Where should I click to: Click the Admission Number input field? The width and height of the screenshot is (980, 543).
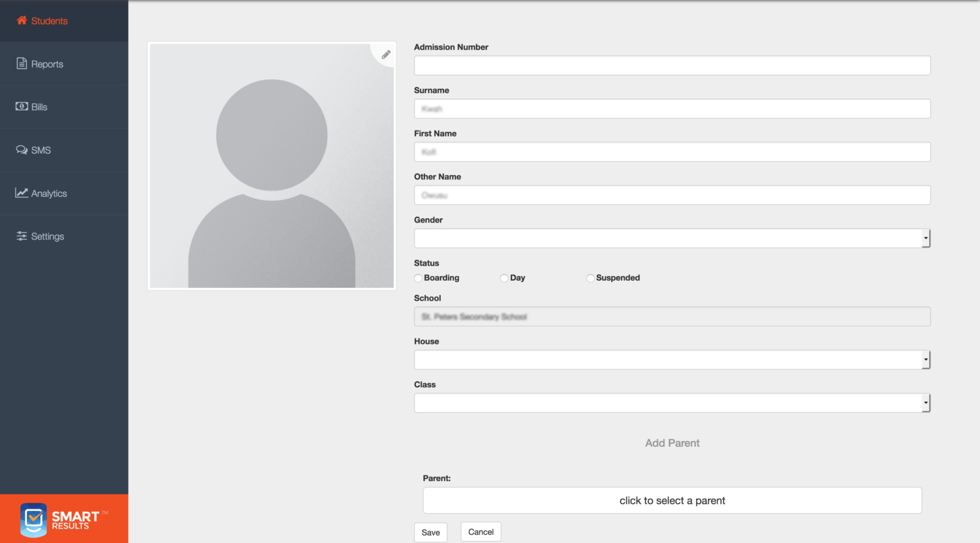(x=672, y=66)
